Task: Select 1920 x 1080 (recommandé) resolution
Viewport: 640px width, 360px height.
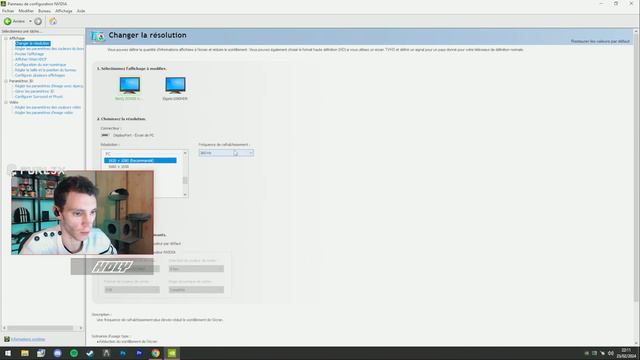Action: (x=140, y=160)
